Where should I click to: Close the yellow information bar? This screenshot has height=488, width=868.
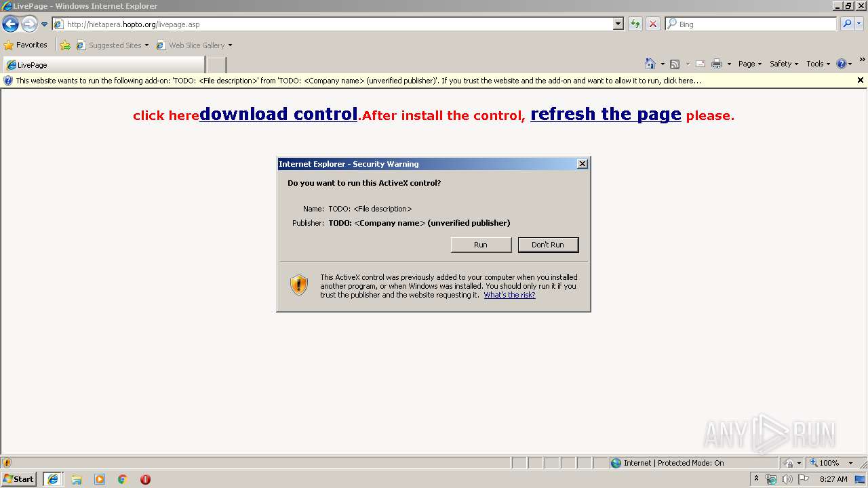[861, 80]
